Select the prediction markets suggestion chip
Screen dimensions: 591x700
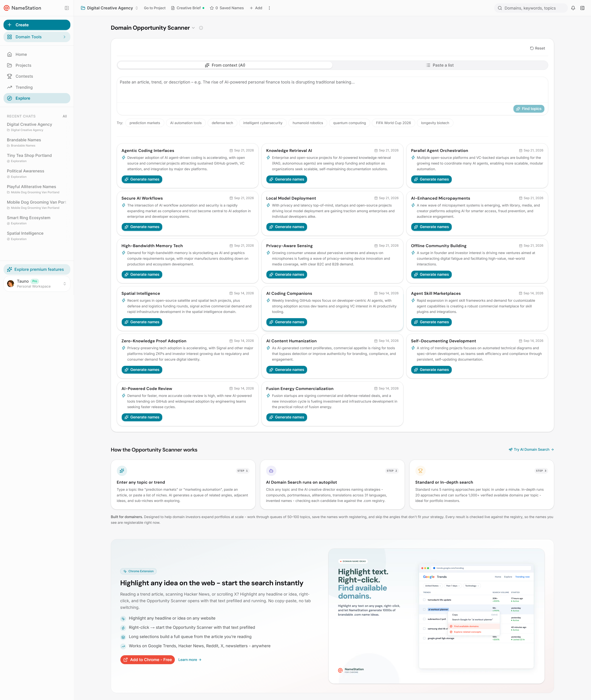pos(145,123)
